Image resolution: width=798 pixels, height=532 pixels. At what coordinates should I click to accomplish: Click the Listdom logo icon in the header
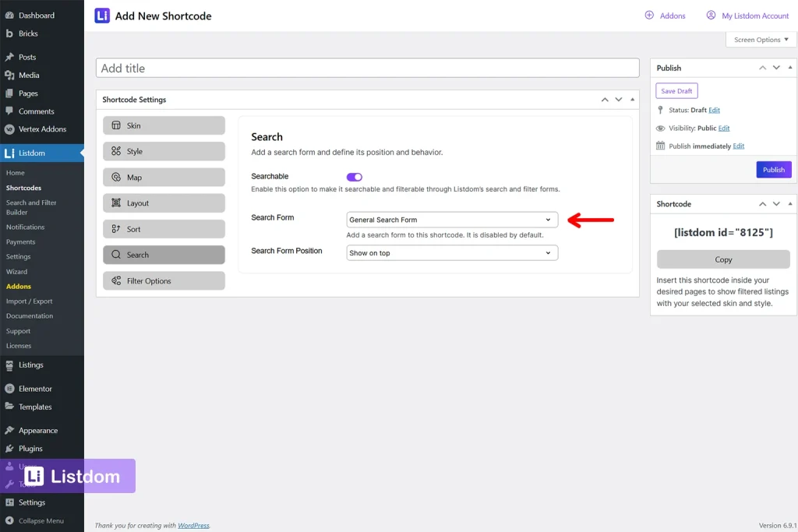[x=102, y=16]
